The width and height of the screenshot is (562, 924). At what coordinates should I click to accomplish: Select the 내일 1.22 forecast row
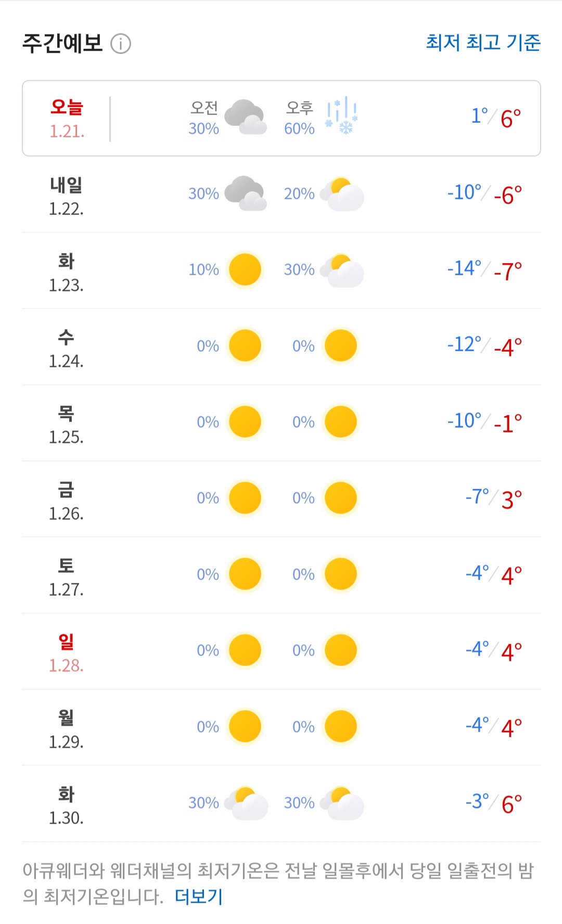tap(282, 194)
